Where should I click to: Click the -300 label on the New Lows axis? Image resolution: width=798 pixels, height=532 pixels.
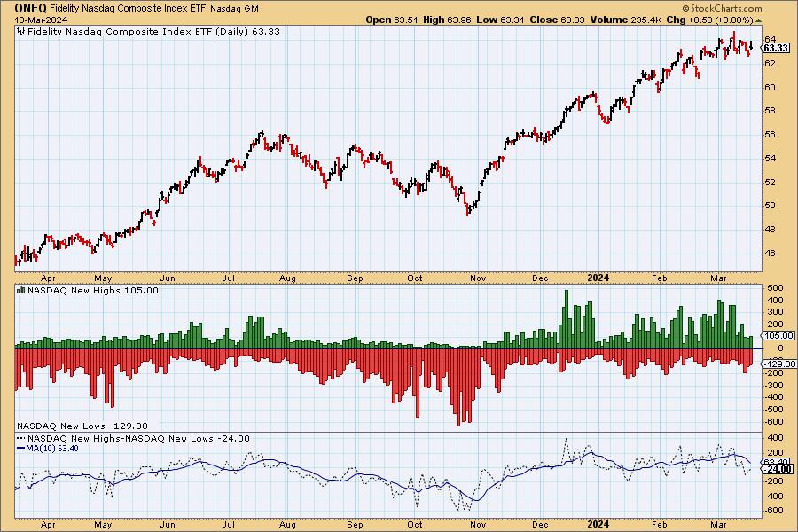pyautogui.click(x=773, y=385)
